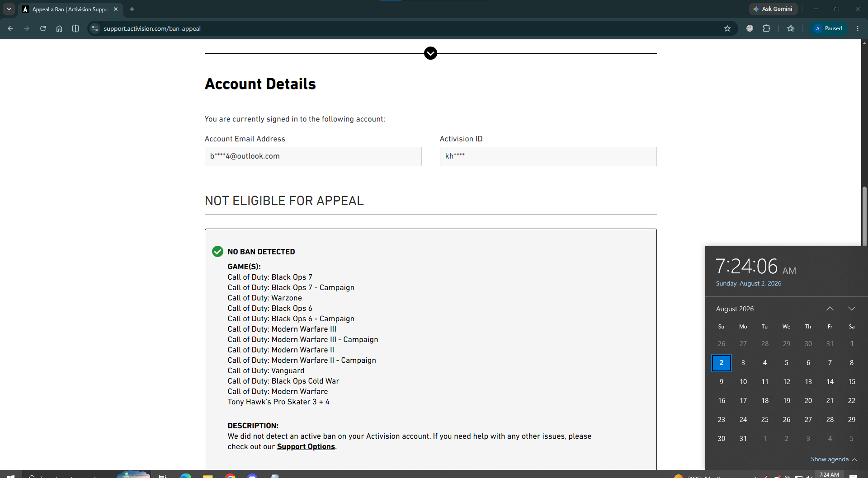The image size is (868, 478).
Task: Select August 20 in the calendar
Action: (x=808, y=401)
